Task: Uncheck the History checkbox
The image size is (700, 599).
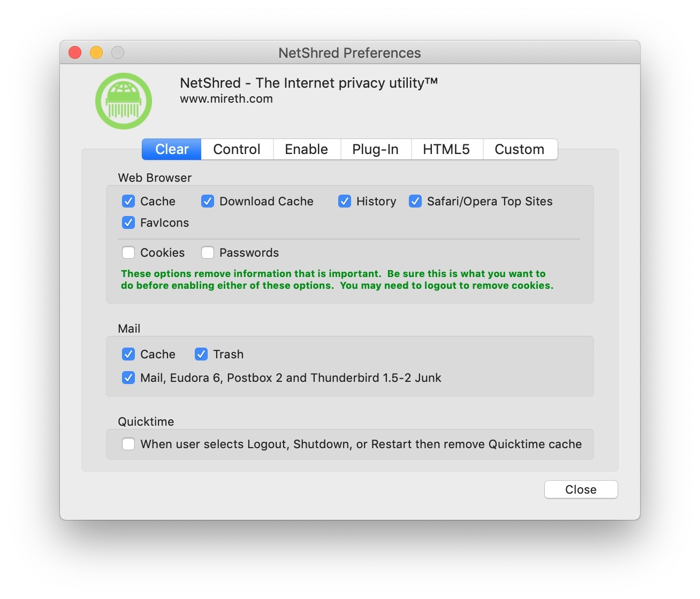Action: click(344, 201)
